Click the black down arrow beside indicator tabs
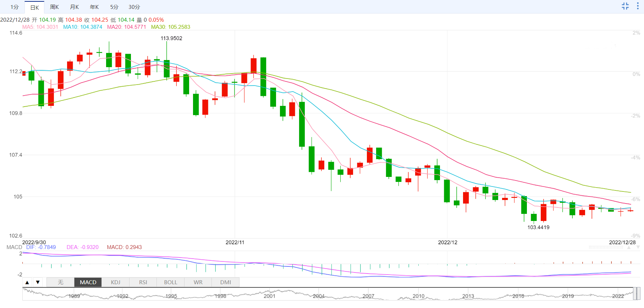Image resolution: width=644 pixels, height=308 pixels. pyautogui.click(x=38, y=282)
